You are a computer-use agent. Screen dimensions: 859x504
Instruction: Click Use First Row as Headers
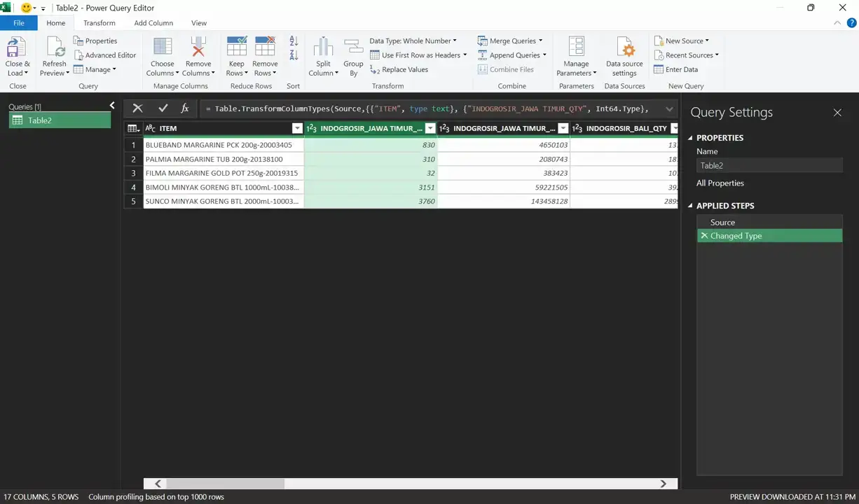pyautogui.click(x=418, y=55)
